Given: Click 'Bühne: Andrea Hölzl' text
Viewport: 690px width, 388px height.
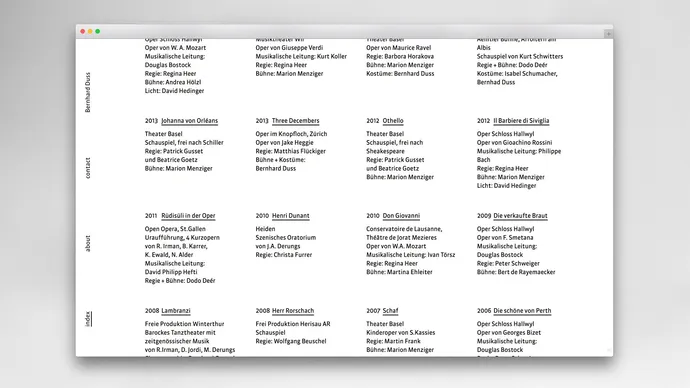Looking at the screenshot, I should pos(172,82).
